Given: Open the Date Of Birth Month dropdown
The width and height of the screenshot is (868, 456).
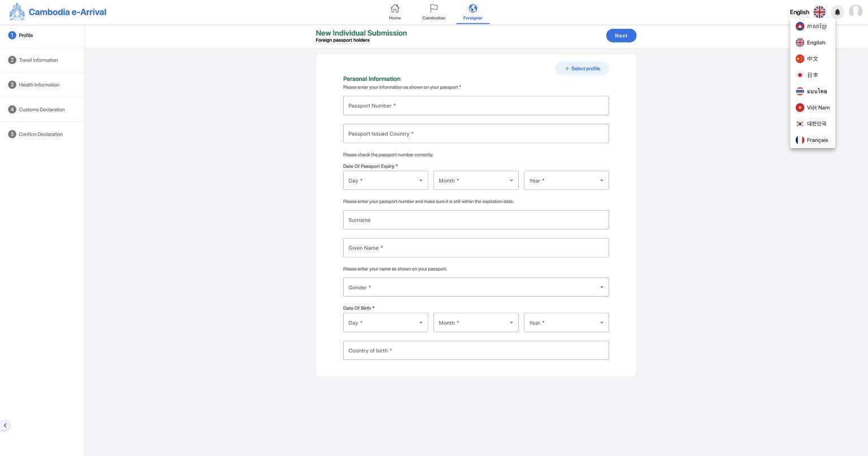Looking at the screenshot, I should [x=476, y=323].
